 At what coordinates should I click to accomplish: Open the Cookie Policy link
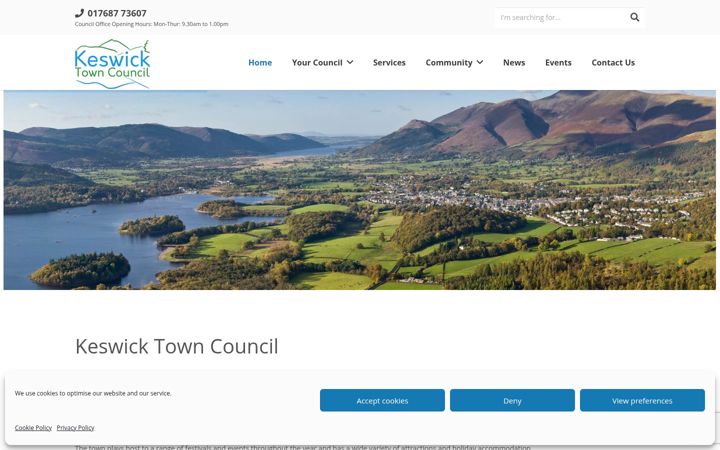pyautogui.click(x=33, y=428)
